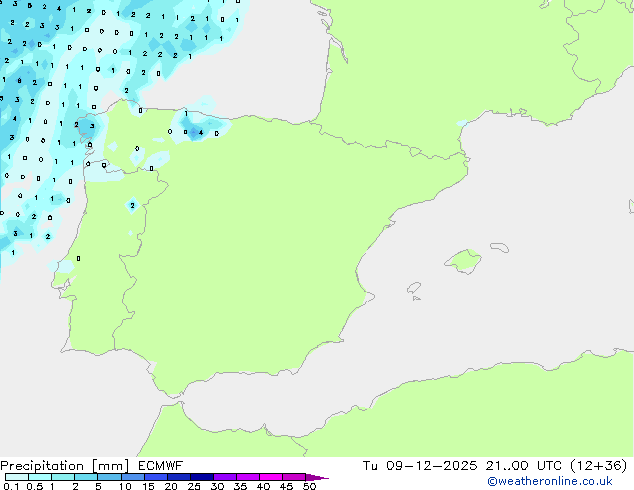Screen dimensions: 634x490
Task: Click the 1–2 mm legend color swatch
Action: [x=63, y=477]
